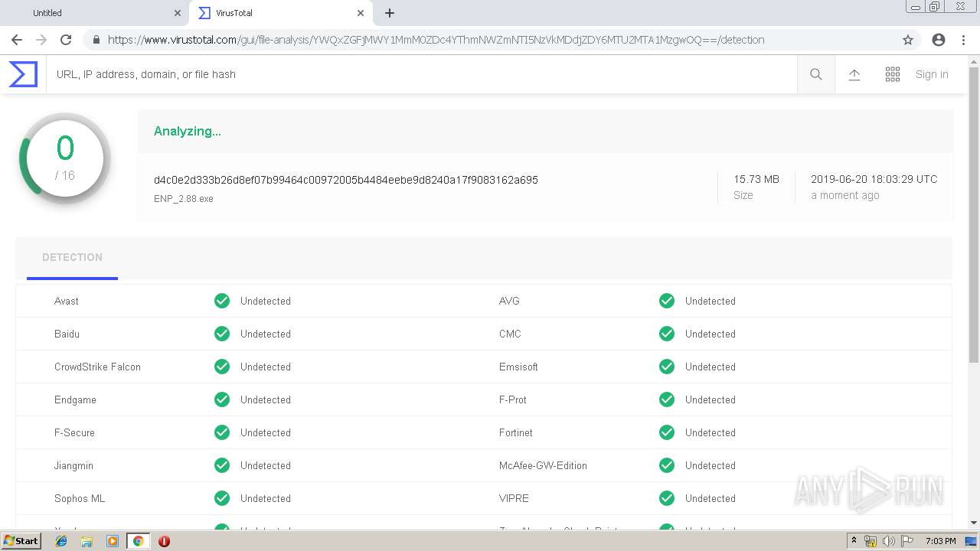Click the green check for Emsisoft
The width and height of the screenshot is (980, 551).
tap(667, 367)
